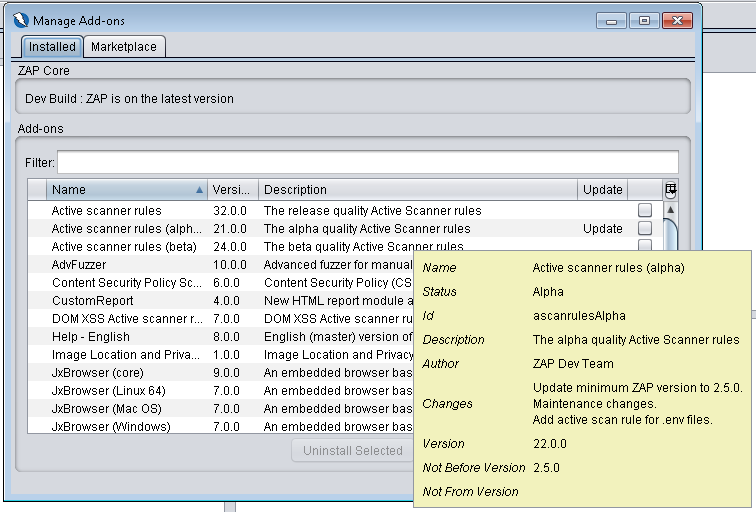Click version 21.0.0 cell
This screenshot has width=756, height=512.
pyautogui.click(x=230, y=229)
